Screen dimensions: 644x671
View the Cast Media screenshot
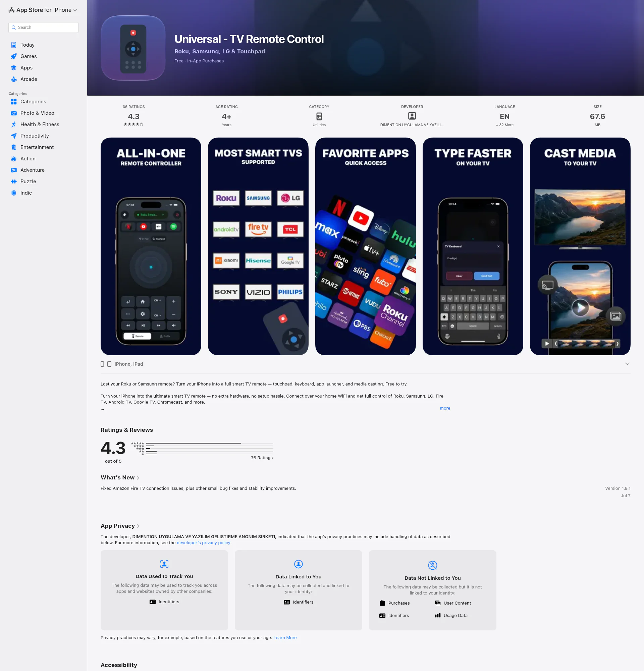[580, 247]
